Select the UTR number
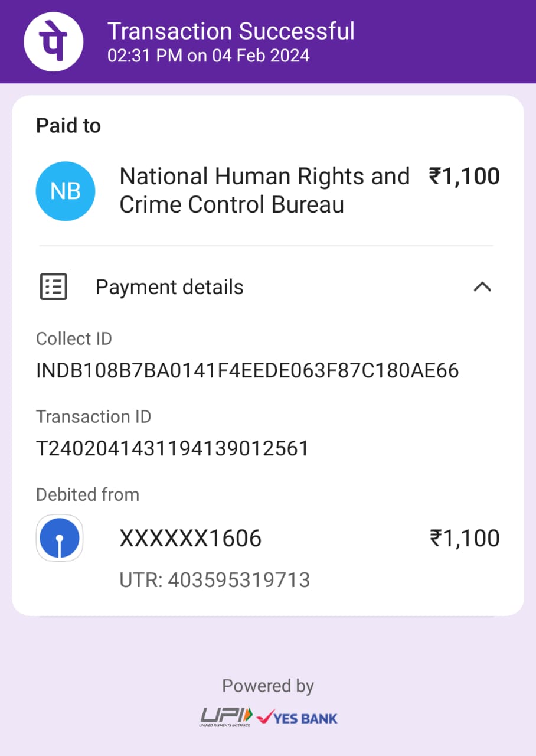The width and height of the screenshot is (536, 756). tap(214, 580)
